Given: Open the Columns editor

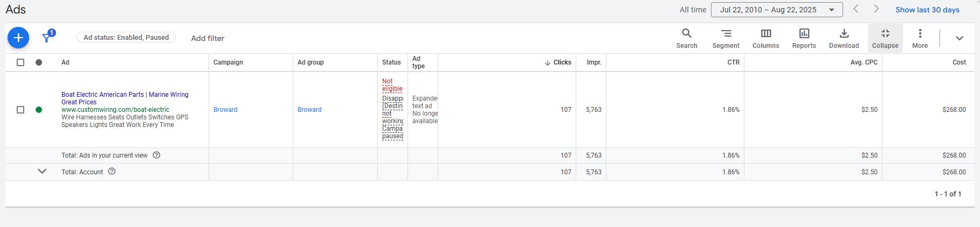Looking at the screenshot, I should pyautogui.click(x=765, y=38).
